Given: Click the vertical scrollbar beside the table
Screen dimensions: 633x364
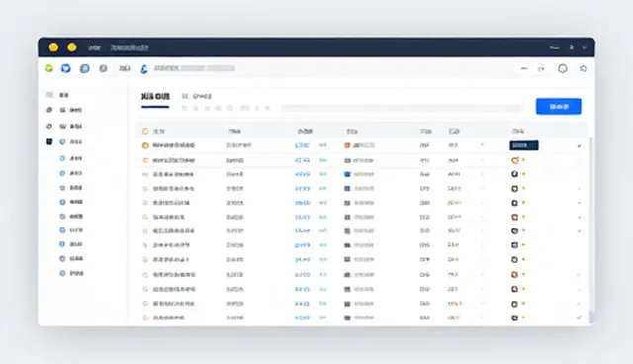Looking at the screenshot, I should tap(591, 230).
